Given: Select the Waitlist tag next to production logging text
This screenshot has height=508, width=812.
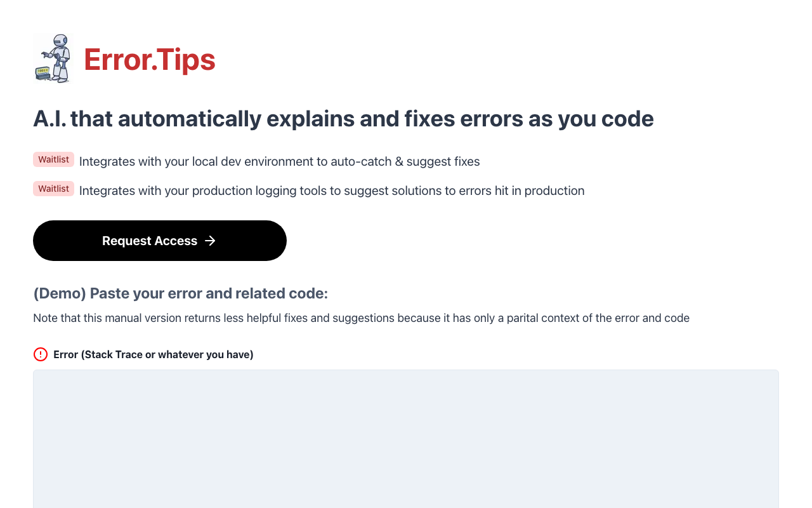Looking at the screenshot, I should coord(53,189).
